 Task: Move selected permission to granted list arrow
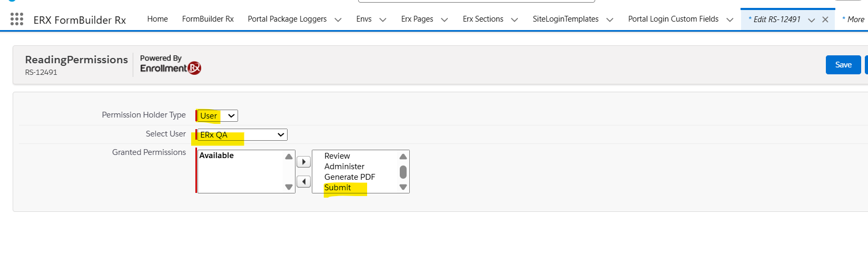(x=303, y=162)
